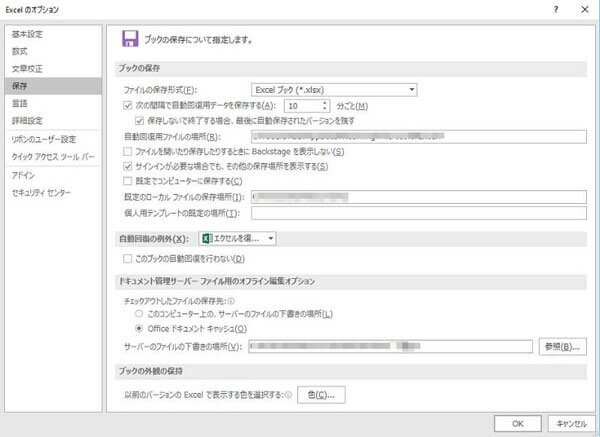Click the minutes spinner on the autosave interval
This screenshot has width=600, height=437.
325,106
